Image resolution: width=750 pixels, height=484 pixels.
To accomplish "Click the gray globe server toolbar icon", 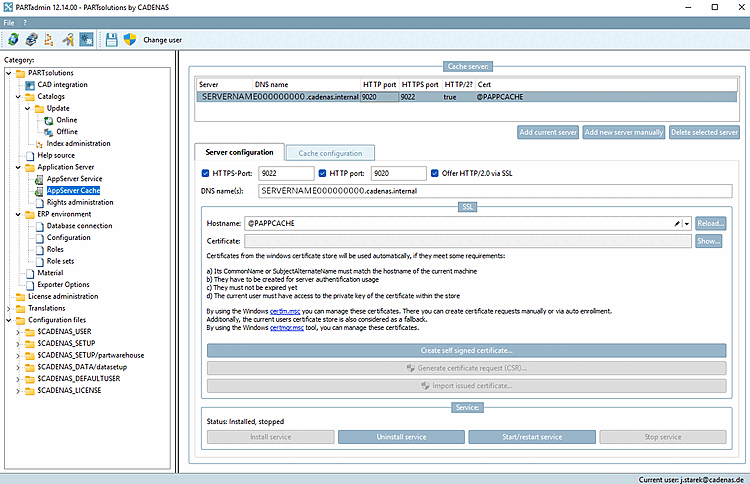I will (x=32, y=40).
